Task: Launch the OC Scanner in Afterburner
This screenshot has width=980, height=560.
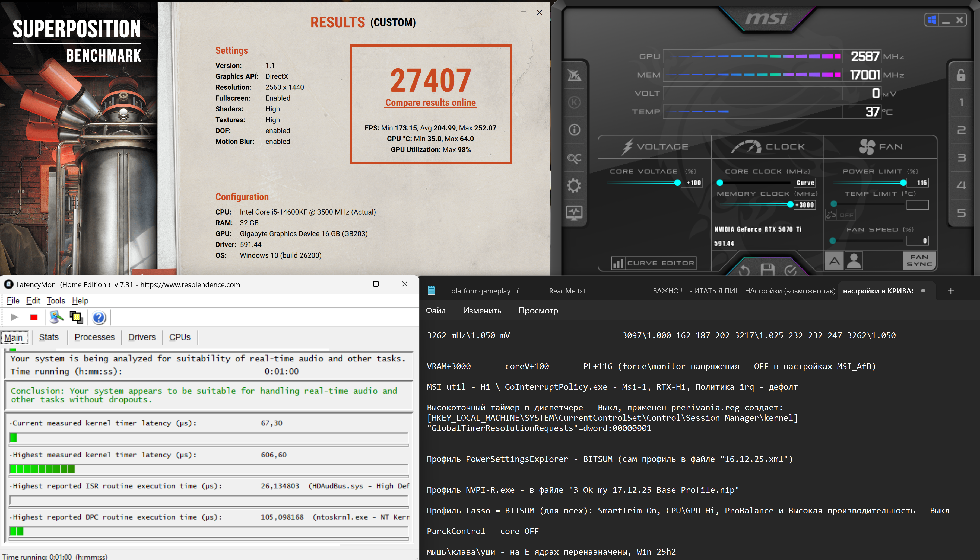Action: click(x=574, y=158)
